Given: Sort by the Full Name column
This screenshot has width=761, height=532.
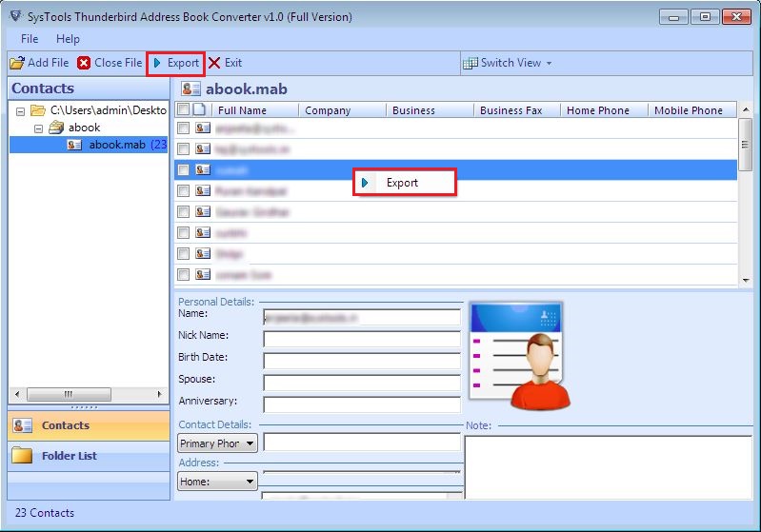Looking at the screenshot, I should 254,110.
